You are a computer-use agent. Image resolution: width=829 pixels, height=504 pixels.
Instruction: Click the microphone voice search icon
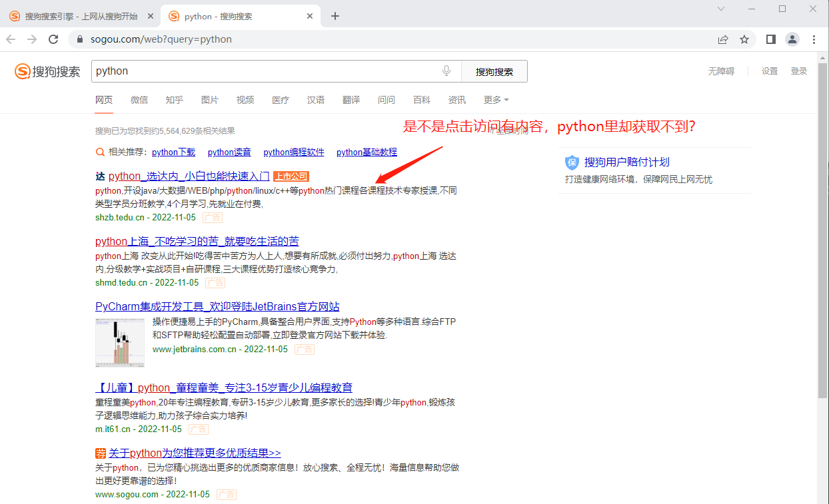(x=446, y=71)
